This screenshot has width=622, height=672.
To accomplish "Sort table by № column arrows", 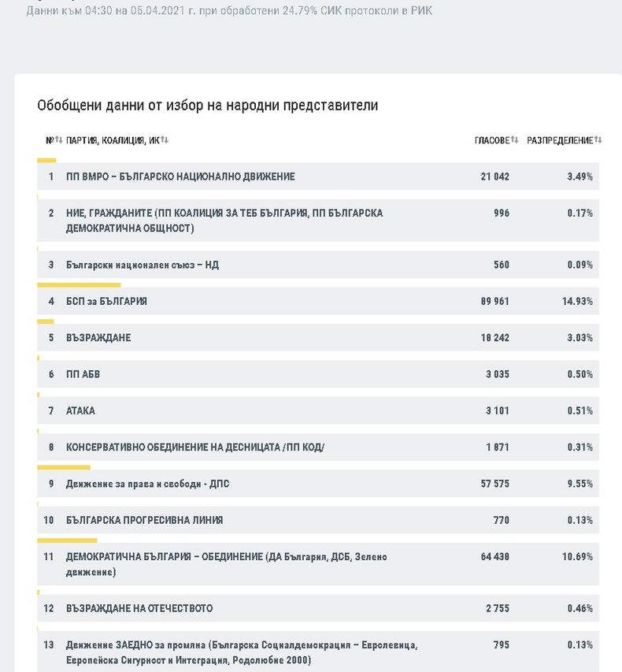I will [58, 140].
